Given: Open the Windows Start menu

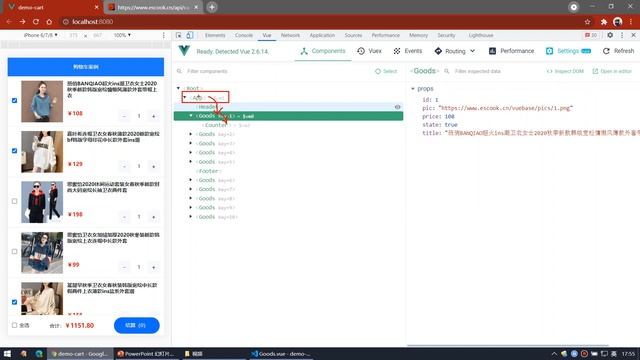Looking at the screenshot, I should (x=7, y=354).
